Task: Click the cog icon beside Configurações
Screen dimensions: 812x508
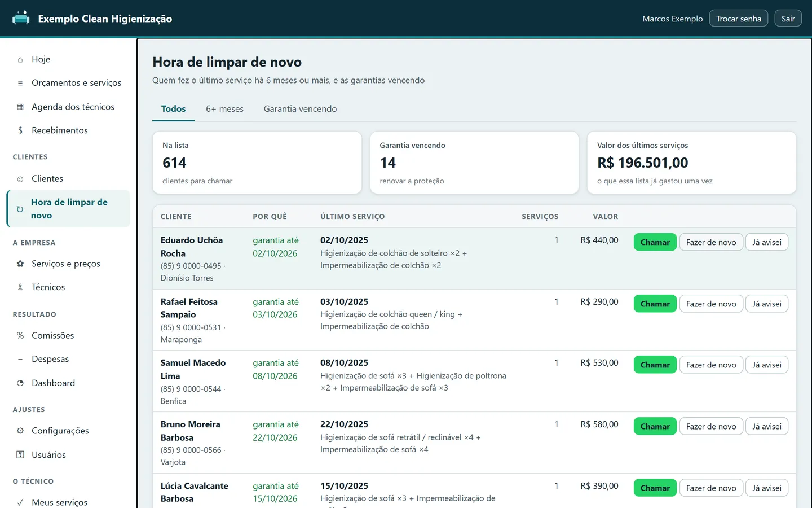Action: point(20,431)
